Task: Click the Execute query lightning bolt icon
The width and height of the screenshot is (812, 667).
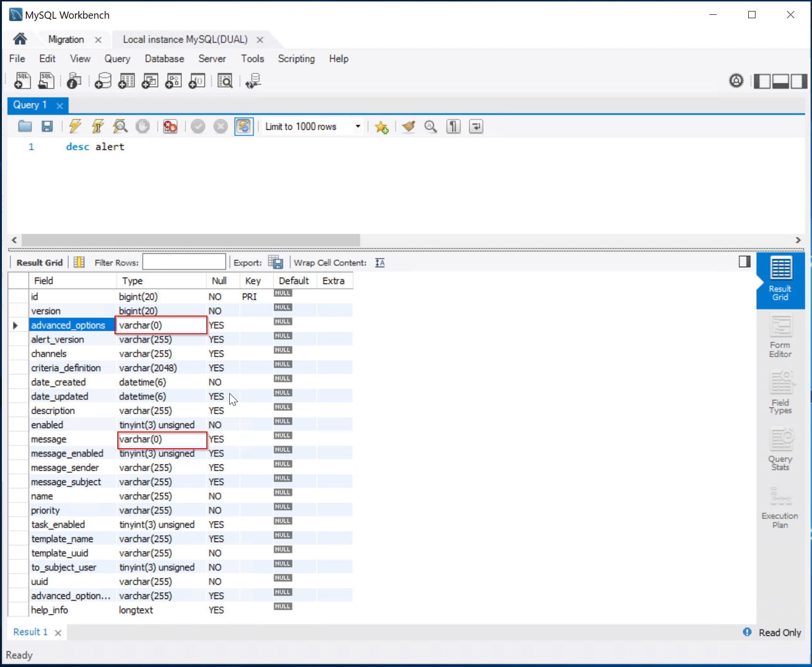Action: [75, 126]
